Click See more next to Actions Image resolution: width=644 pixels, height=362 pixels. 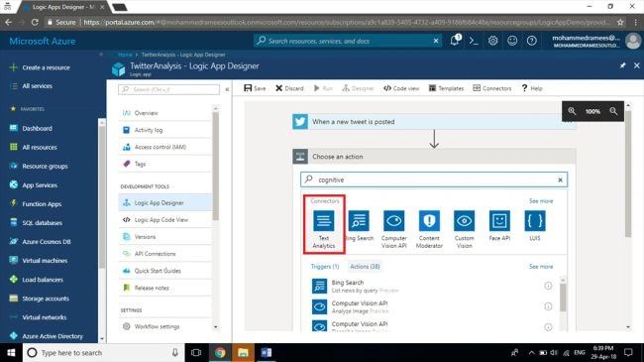541,267
